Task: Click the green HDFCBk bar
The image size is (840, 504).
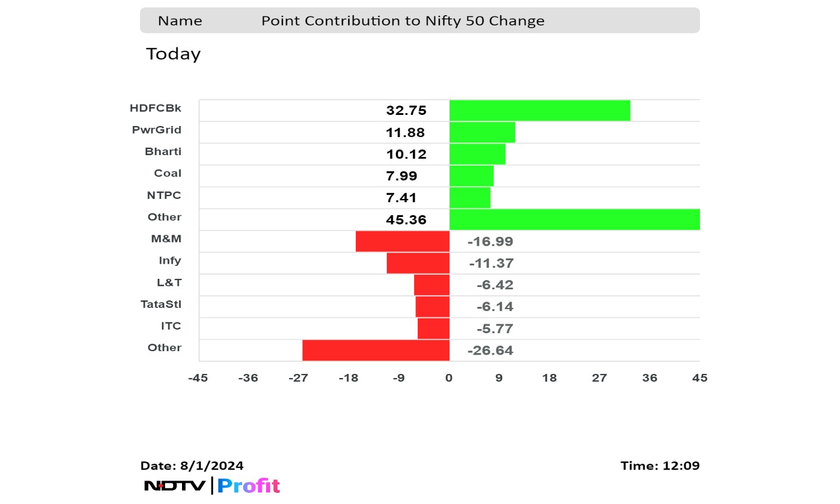Action: pos(540,110)
